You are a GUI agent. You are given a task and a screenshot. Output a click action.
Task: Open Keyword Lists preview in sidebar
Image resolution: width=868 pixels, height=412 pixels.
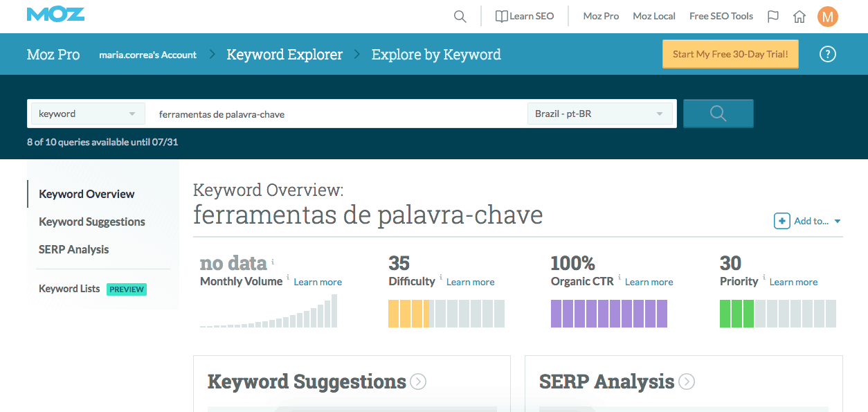93,289
